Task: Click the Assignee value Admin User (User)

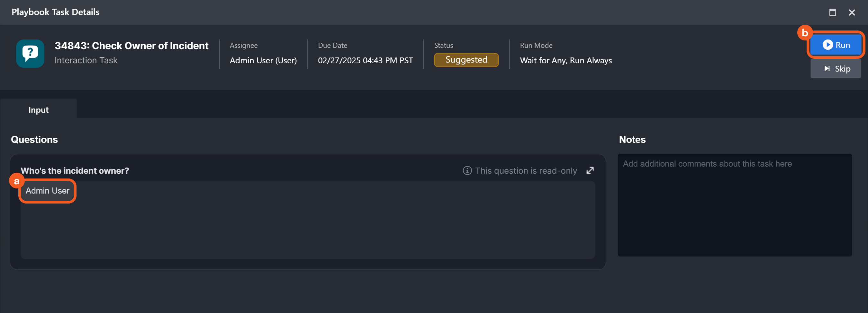Action: (263, 61)
